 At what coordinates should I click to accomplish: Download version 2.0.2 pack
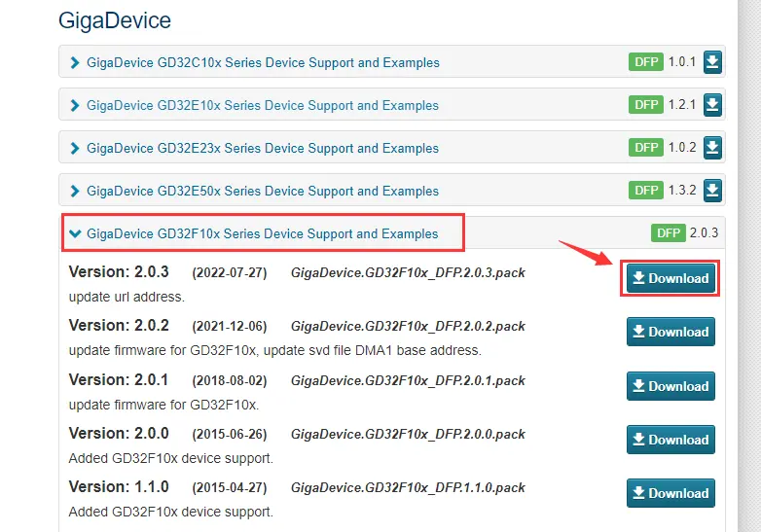(670, 332)
